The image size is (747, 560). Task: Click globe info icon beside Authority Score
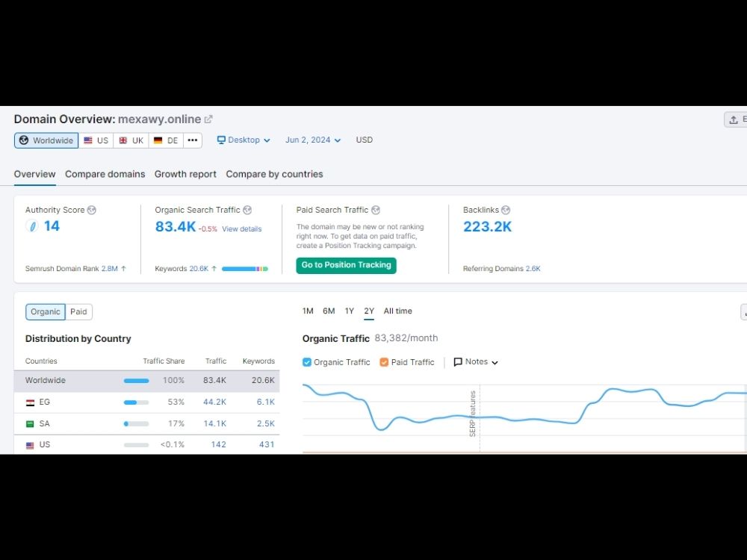coord(91,210)
